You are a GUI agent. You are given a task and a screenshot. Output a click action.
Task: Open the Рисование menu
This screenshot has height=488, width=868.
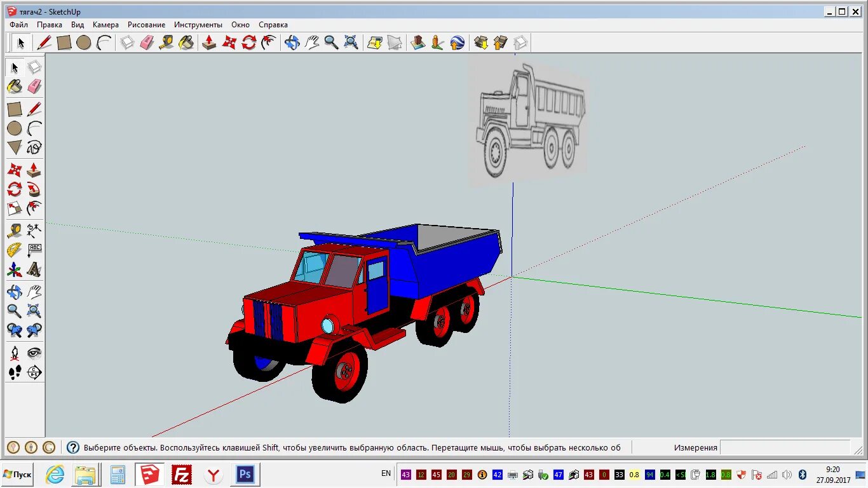146,25
